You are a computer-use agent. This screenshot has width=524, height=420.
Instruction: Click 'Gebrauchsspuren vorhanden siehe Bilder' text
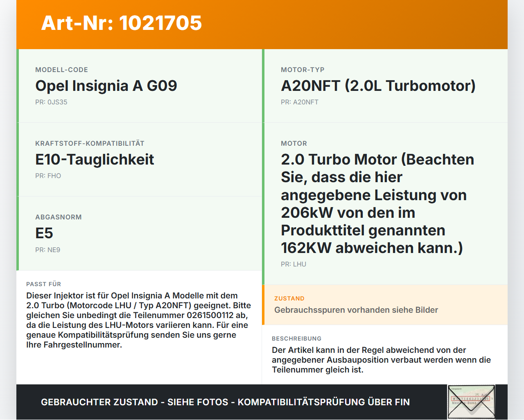356,310
